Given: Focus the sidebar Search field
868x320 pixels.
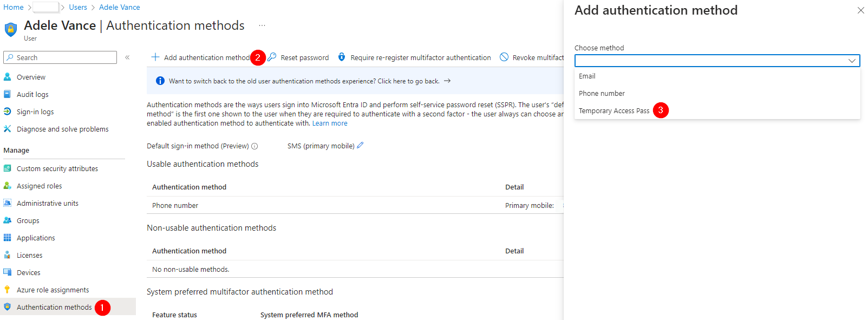Looking at the screenshot, I should click(x=60, y=57).
